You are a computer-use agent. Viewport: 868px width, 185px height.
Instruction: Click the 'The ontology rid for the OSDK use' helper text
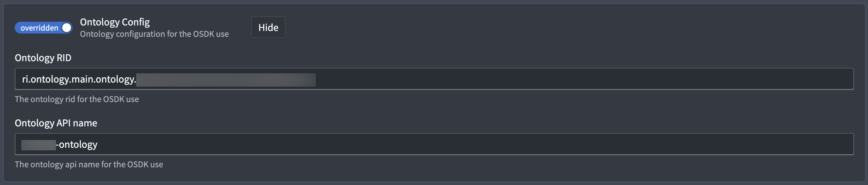pos(77,99)
